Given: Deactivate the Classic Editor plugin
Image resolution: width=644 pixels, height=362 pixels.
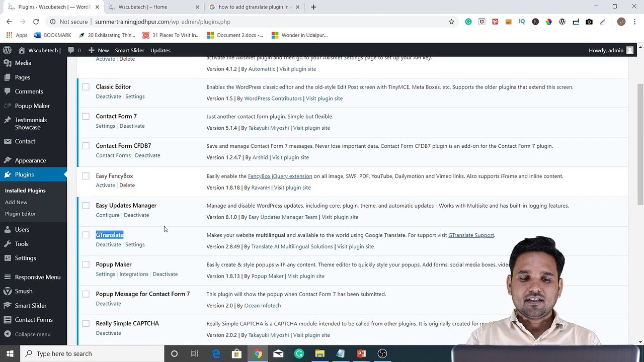Looking at the screenshot, I should coord(108,96).
